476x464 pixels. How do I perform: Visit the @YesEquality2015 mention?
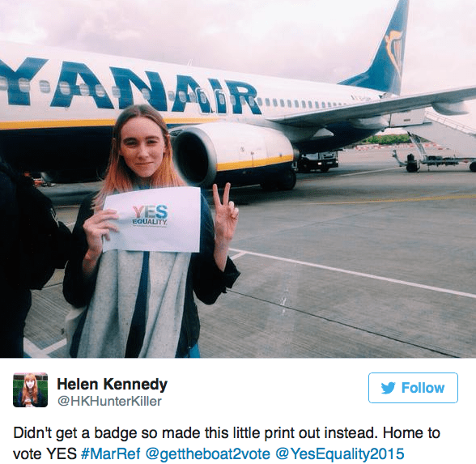coord(340,454)
